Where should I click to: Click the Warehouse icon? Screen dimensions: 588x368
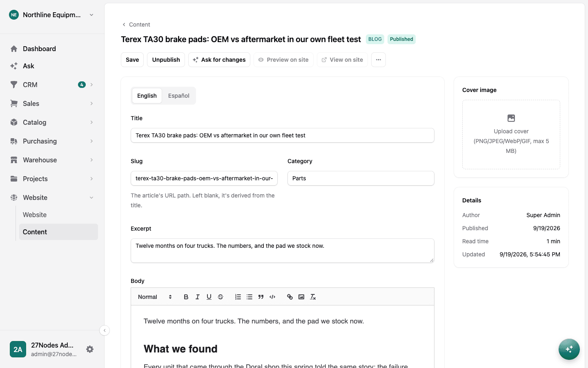[x=14, y=160]
